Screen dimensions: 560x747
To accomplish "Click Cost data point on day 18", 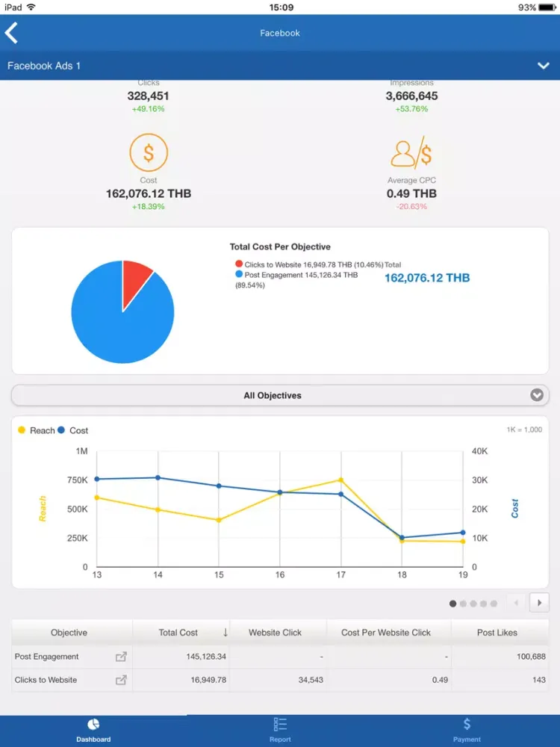I will [402, 537].
